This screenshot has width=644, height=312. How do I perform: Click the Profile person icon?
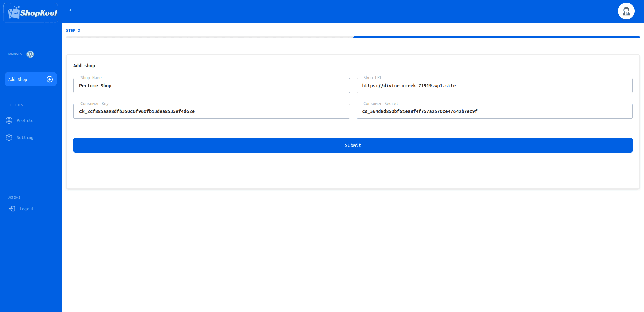click(9, 120)
